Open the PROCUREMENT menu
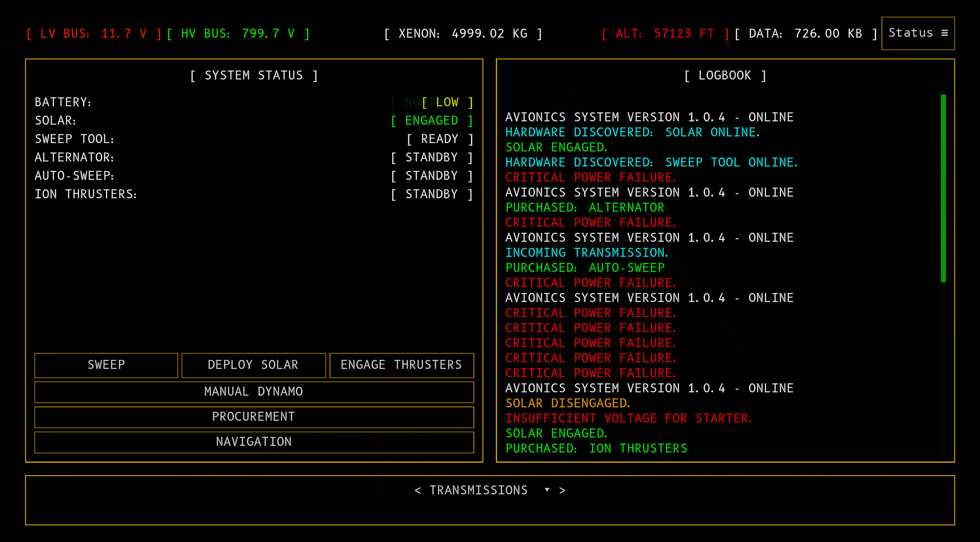This screenshot has height=542, width=980. [x=254, y=416]
